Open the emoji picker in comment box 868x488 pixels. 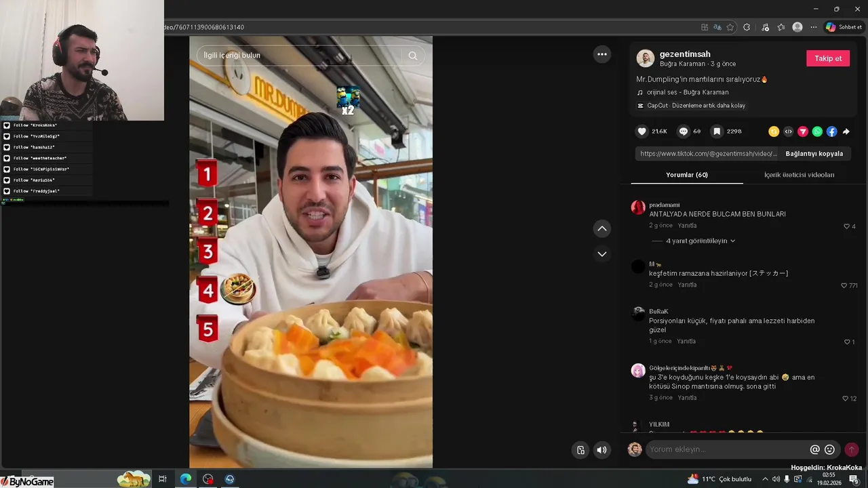829,449
